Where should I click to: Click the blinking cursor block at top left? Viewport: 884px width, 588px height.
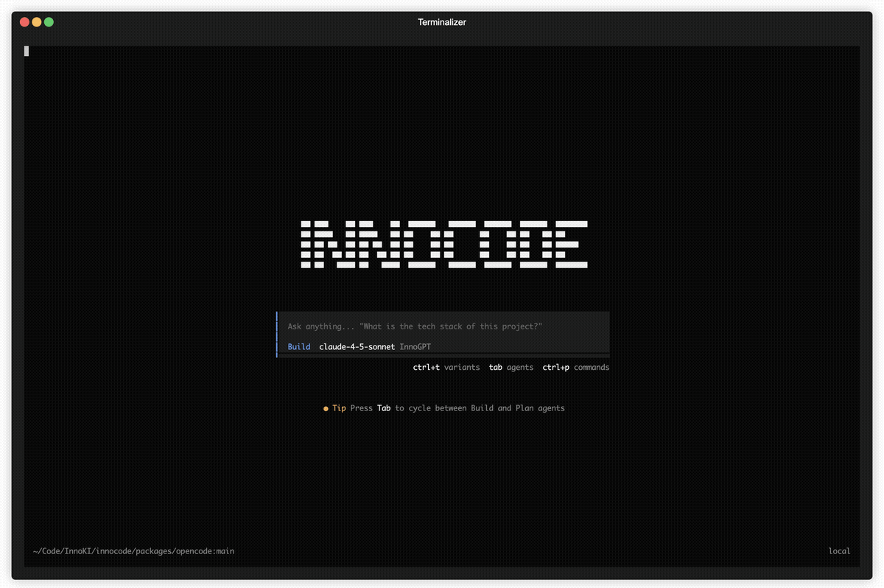coord(27,51)
